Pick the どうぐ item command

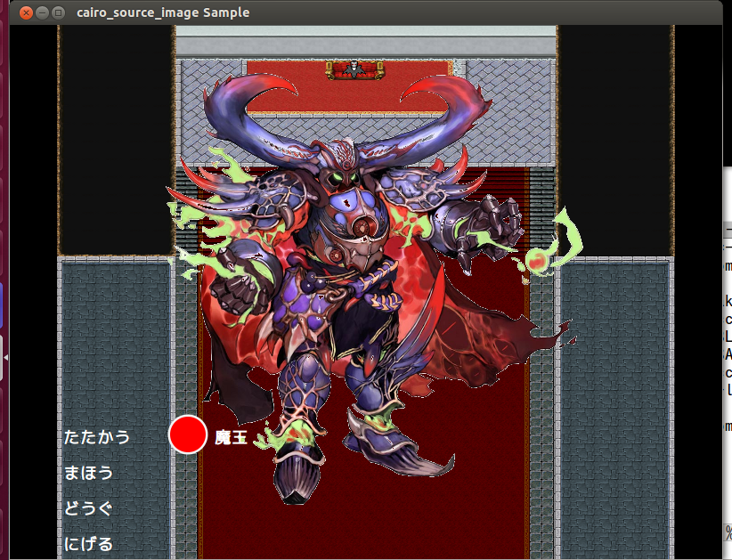coord(89,508)
